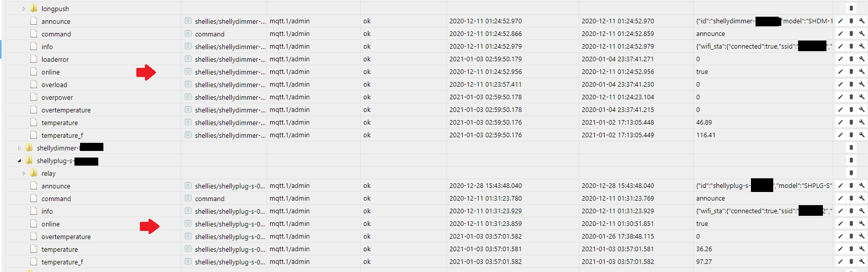The height and width of the screenshot is (272, 868).
Task: Edit the loaderror object with pencil icon
Action: [x=840, y=59]
